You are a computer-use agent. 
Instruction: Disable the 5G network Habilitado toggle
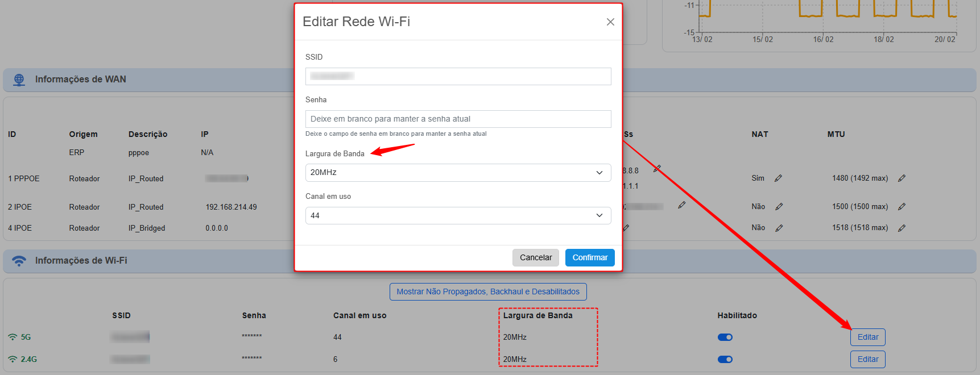725,338
